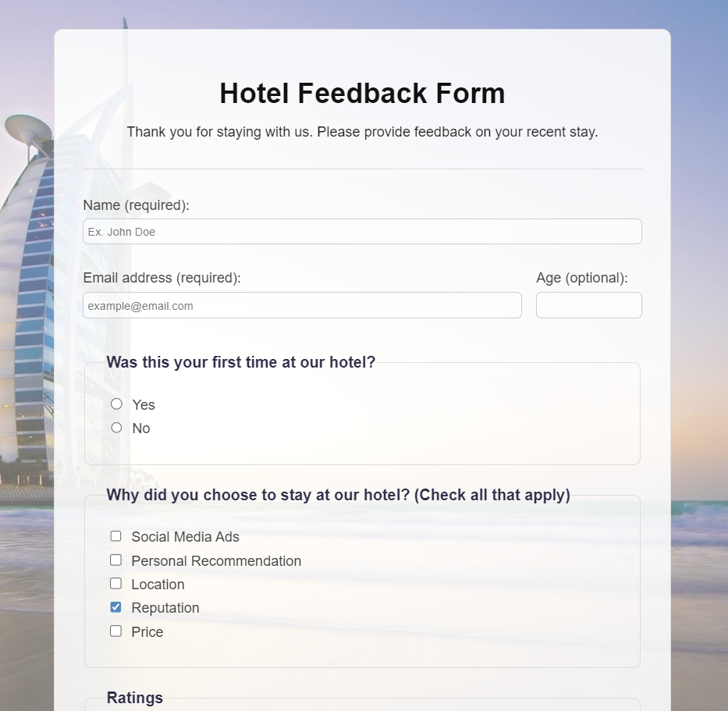Click the "Email address (required):" label

(x=162, y=278)
